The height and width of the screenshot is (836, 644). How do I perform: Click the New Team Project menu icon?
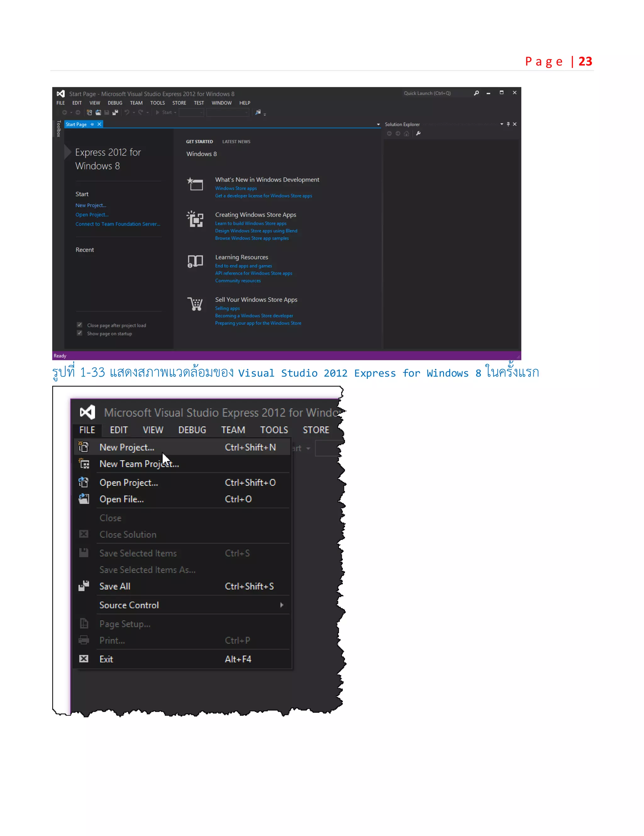click(84, 463)
